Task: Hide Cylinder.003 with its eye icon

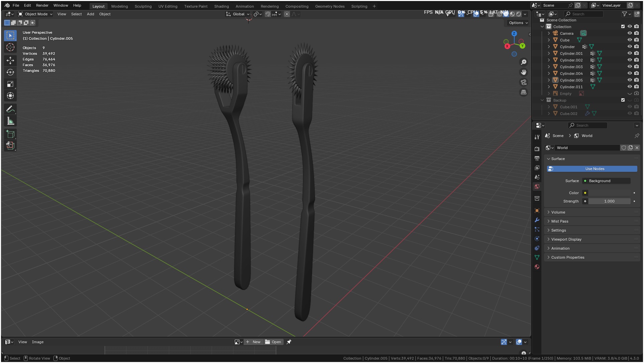Action: (x=630, y=67)
